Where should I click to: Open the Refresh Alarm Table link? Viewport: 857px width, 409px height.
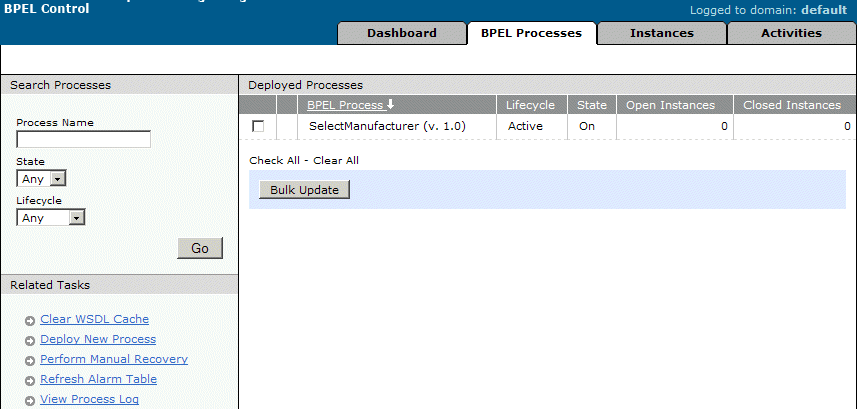tap(98, 379)
